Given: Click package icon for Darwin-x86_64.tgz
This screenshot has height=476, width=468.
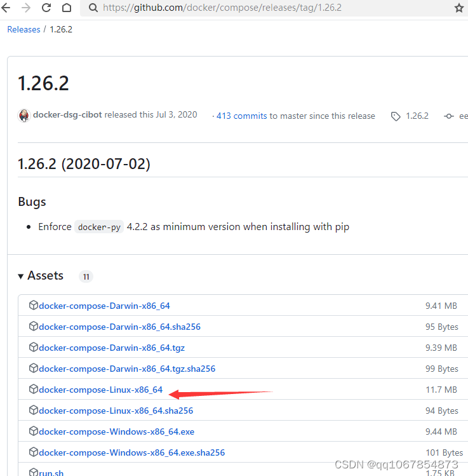Looking at the screenshot, I should pos(34,347).
